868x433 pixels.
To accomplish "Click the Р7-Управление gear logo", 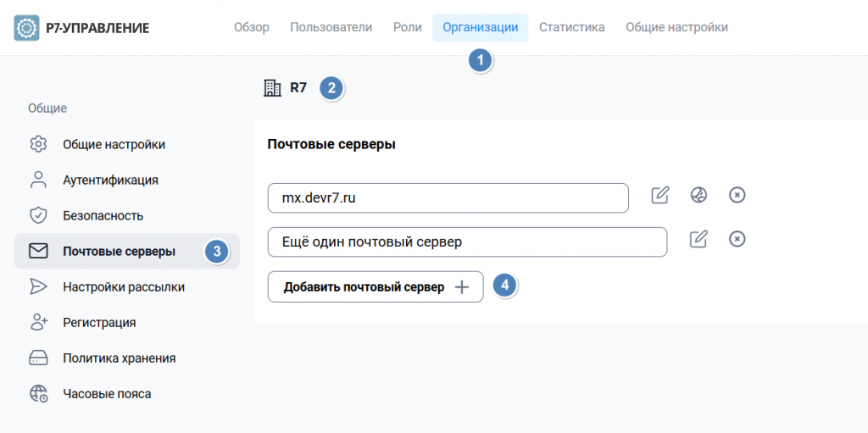I will pyautogui.click(x=27, y=28).
